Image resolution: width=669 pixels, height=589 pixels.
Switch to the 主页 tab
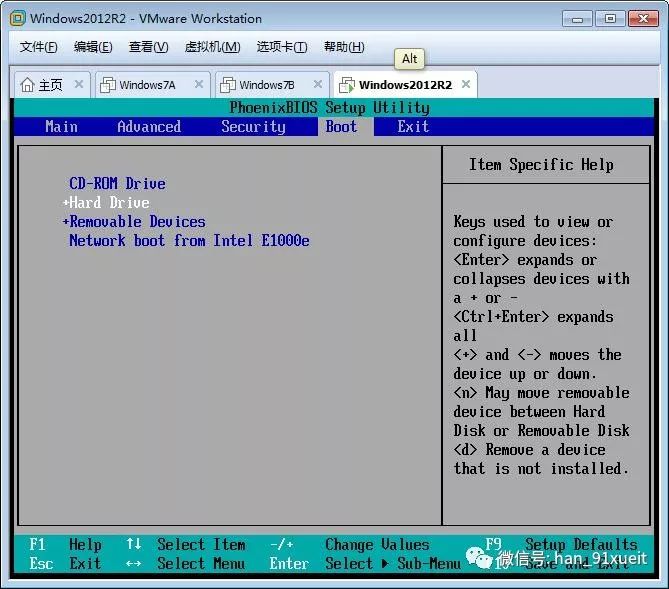51,85
